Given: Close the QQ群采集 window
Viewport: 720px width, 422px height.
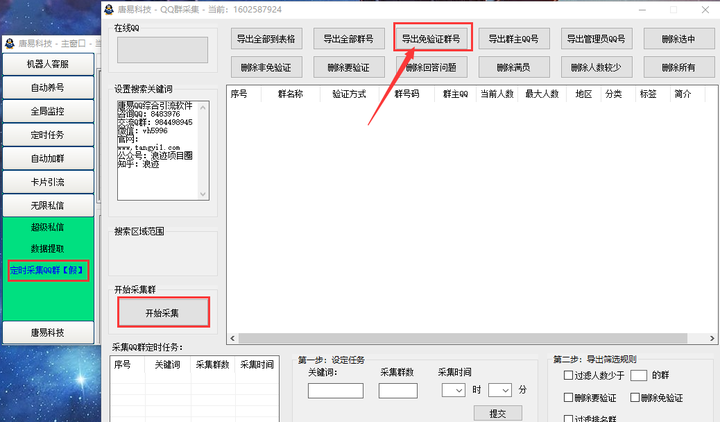Looking at the screenshot, I should click(705, 10).
